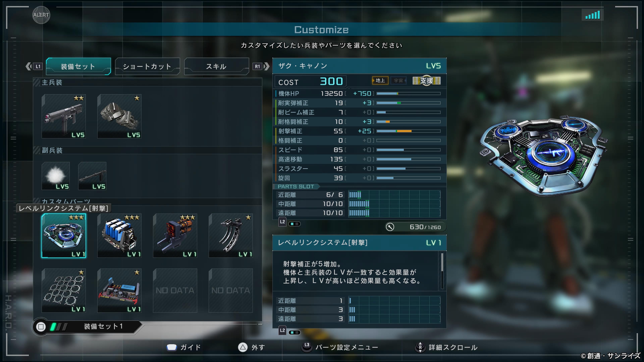Select the circuit board custom part LV1
Image resolution: width=644 pixels, height=362 pixels.
[119, 291]
